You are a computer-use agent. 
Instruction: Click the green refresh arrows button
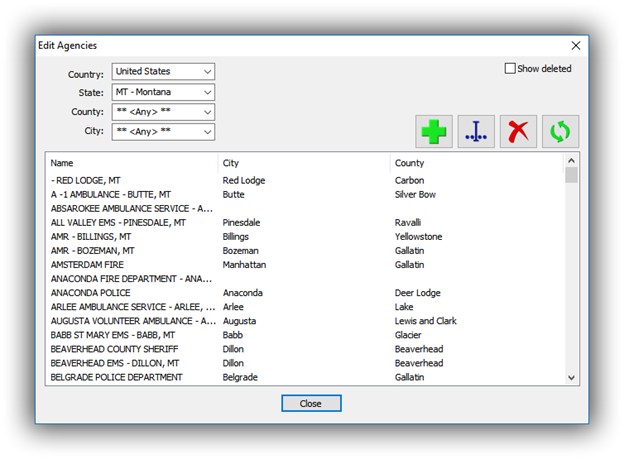tap(560, 132)
